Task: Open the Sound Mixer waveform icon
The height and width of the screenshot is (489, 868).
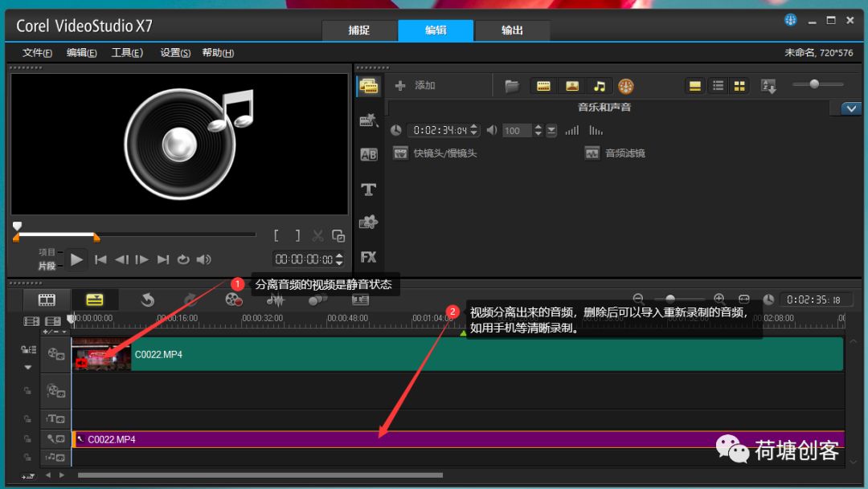Action: click(x=276, y=300)
